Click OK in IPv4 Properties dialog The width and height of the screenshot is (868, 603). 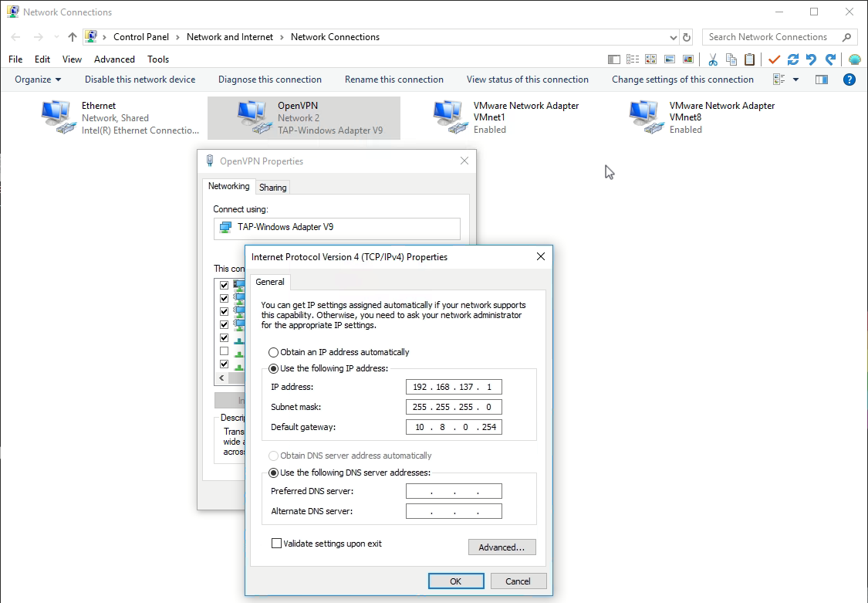point(455,581)
